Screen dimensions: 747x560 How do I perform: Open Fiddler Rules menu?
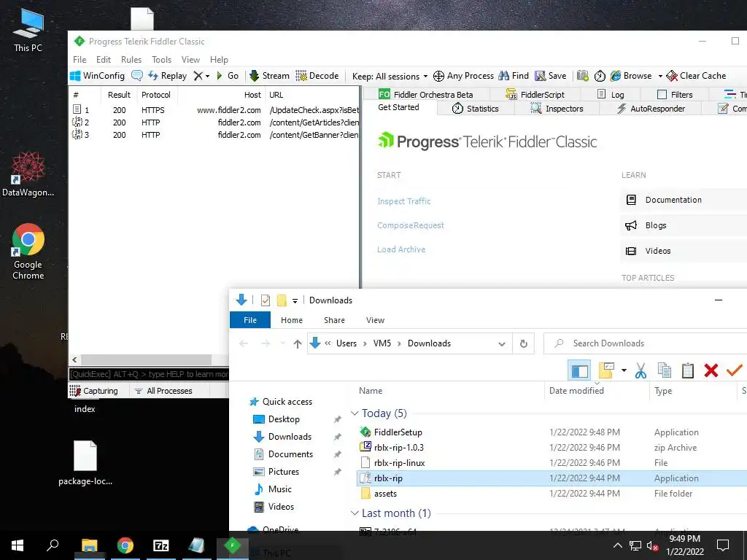[131, 60]
